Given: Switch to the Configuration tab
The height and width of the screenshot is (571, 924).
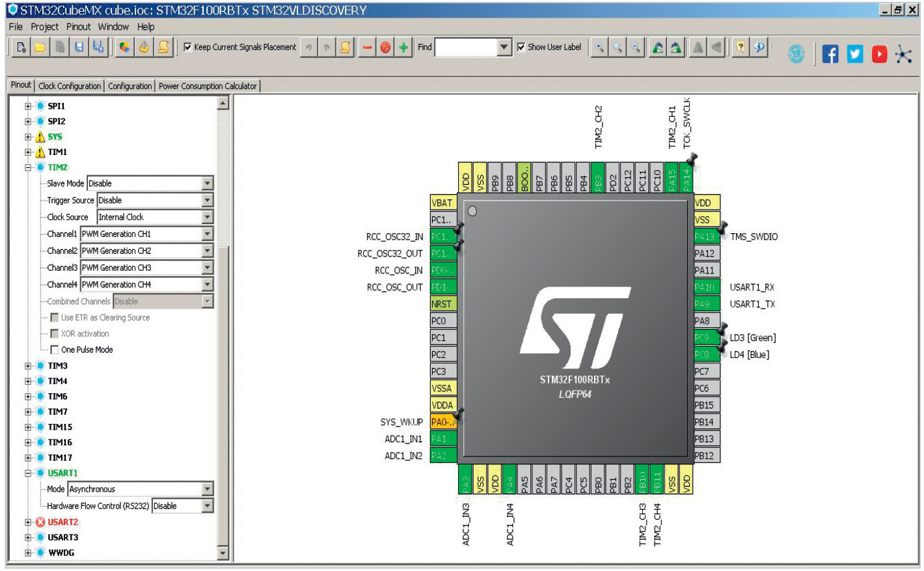Looking at the screenshot, I should coord(129,86).
